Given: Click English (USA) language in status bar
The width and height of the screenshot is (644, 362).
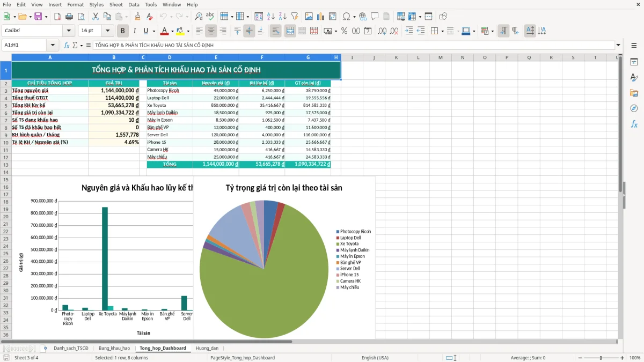Looking at the screenshot, I should (x=375, y=358).
